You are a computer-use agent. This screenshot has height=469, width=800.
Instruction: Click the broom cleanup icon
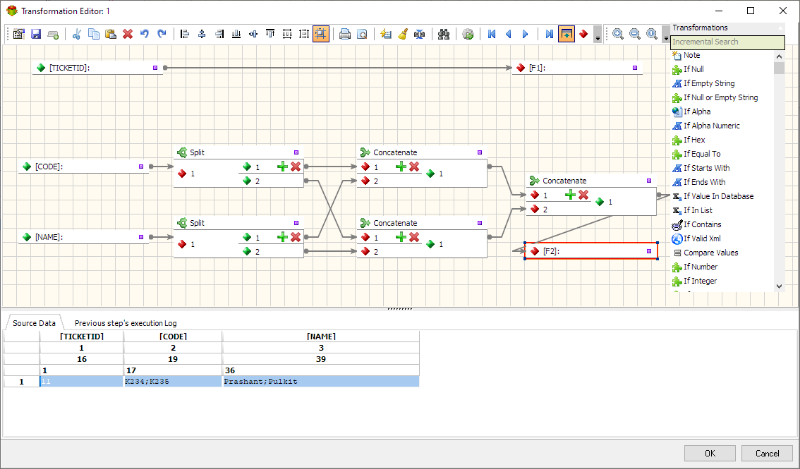[403, 34]
